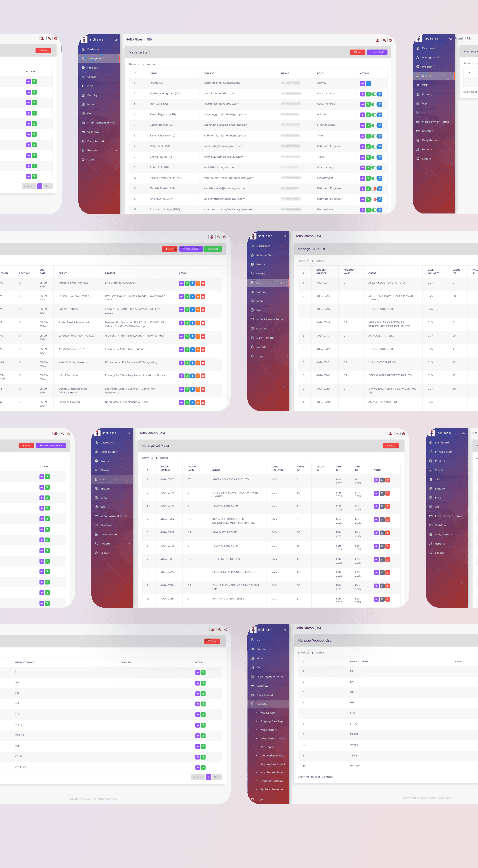Click the comment icon in MITSUBISHI POWER row
Viewport: 478px width, 868px height.
tap(382, 493)
